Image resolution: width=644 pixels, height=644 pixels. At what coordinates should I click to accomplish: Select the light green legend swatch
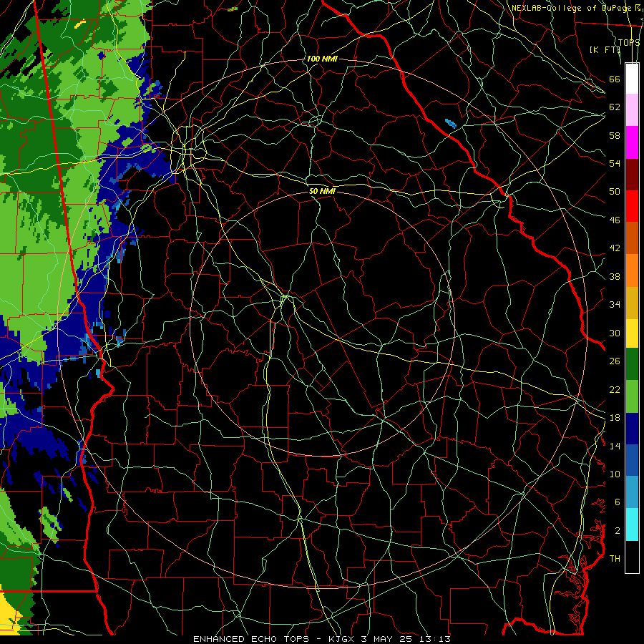click(x=632, y=396)
